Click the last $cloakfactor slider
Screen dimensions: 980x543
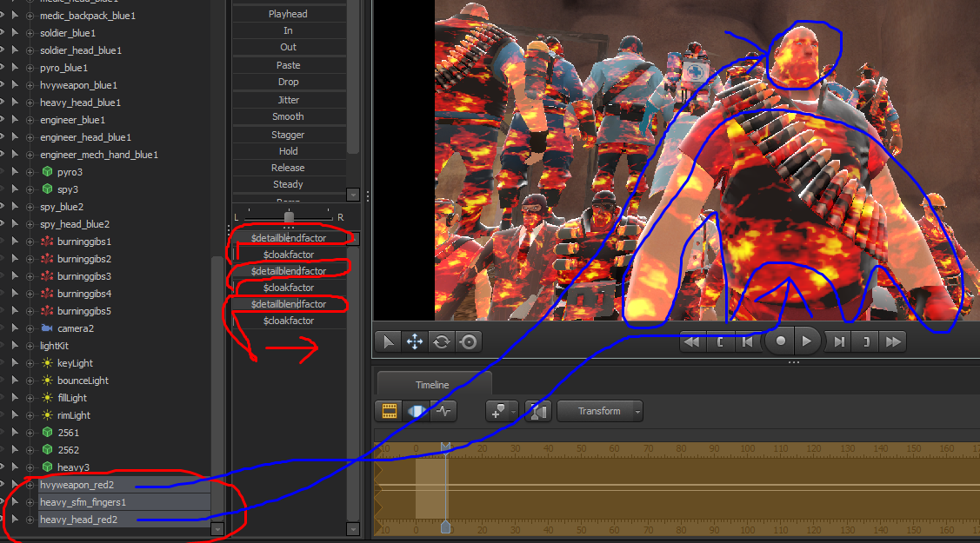click(x=289, y=321)
